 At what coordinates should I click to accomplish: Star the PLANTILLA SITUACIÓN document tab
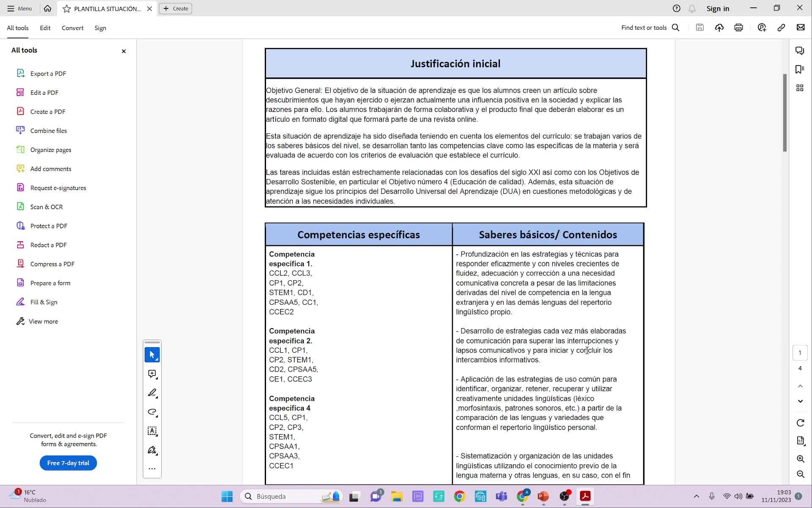click(67, 8)
